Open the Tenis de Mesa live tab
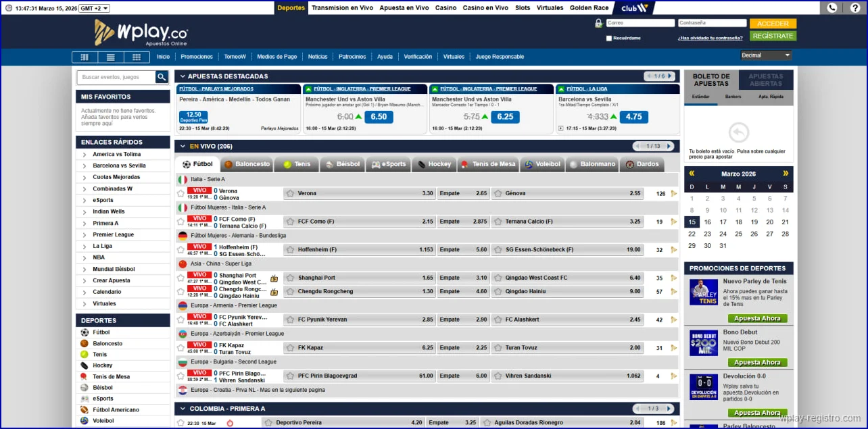 (487, 164)
